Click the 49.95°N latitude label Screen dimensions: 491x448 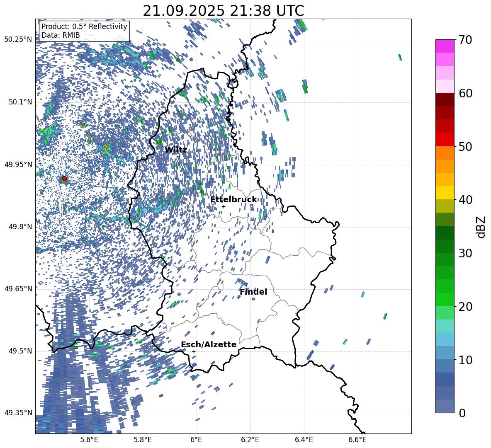pyautogui.click(x=18, y=165)
